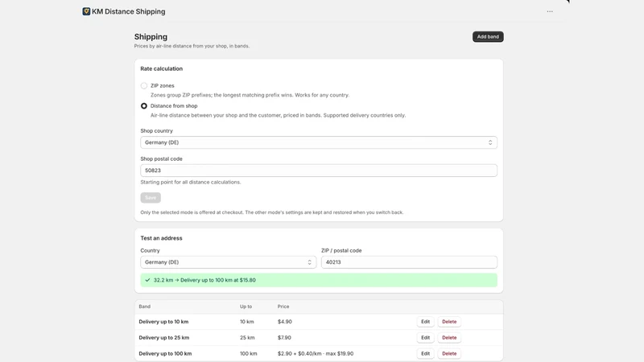Edit the Delivery up to 100 km band
Image resolution: width=644 pixels, height=362 pixels.
425,353
